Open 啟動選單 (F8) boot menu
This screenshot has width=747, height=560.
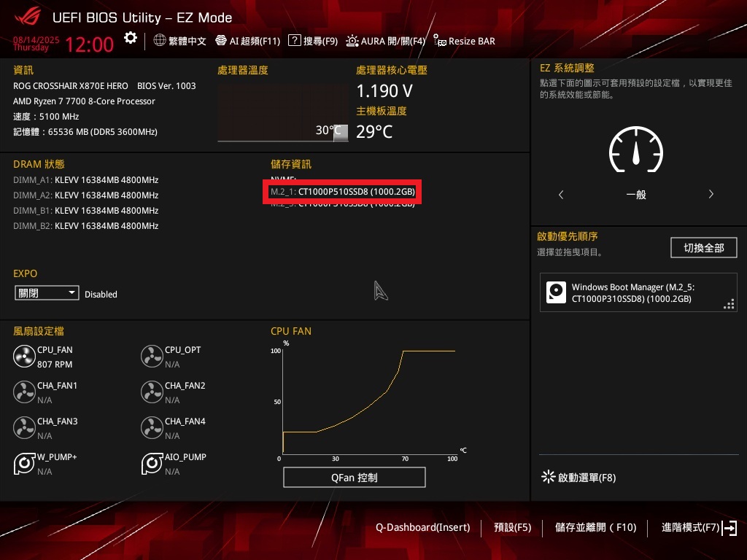pos(578,477)
